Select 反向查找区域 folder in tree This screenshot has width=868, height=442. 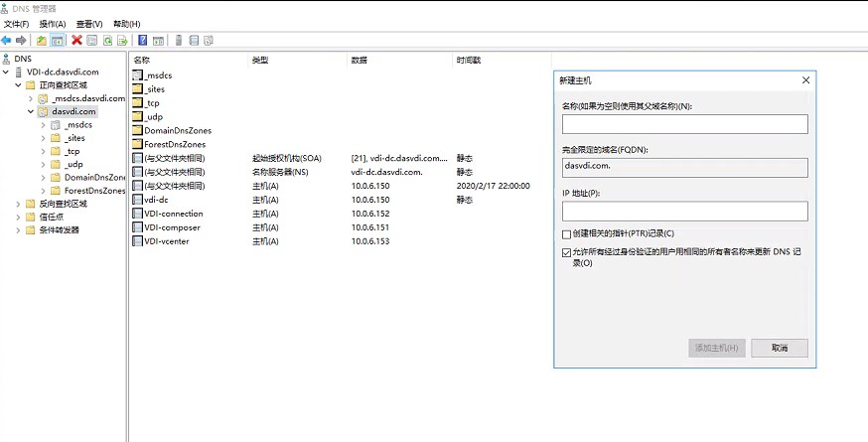[x=64, y=204]
